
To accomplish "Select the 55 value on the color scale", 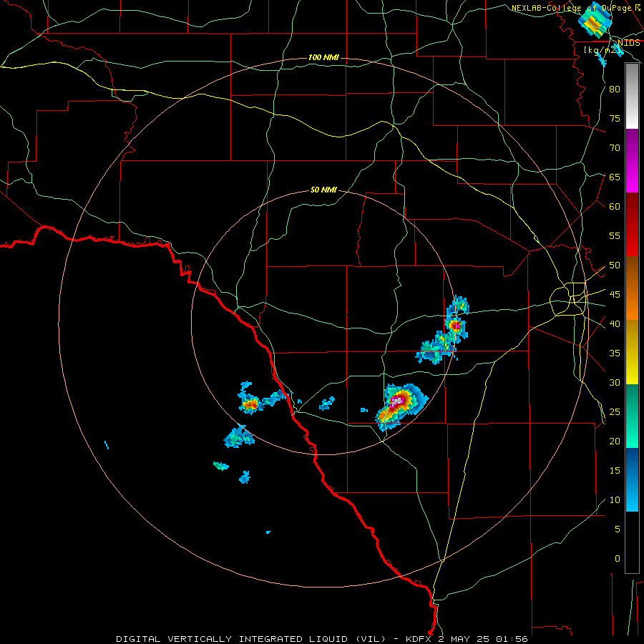I will 615,236.
